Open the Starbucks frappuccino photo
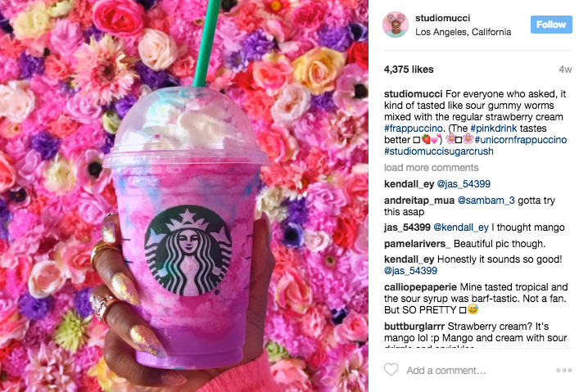The height and width of the screenshot is (392, 588). coord(184,196)
